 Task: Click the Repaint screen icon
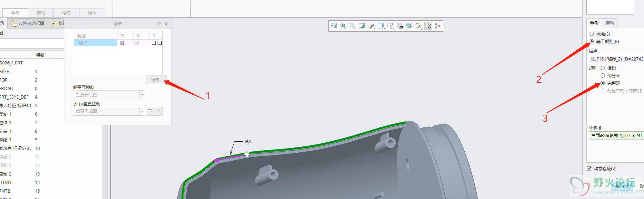tap(362, 26)
